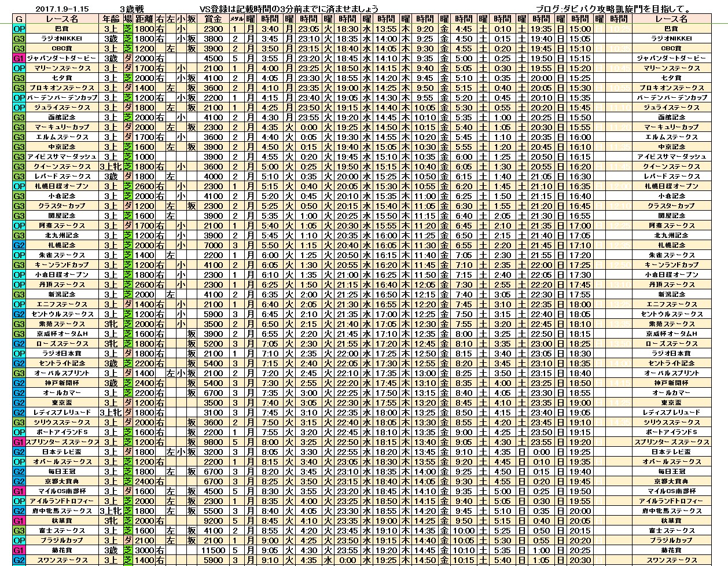Click time 9:35 in ジャパンダートダービー row
The width and height of the screenshot is (728, 566).
(425, 58)
